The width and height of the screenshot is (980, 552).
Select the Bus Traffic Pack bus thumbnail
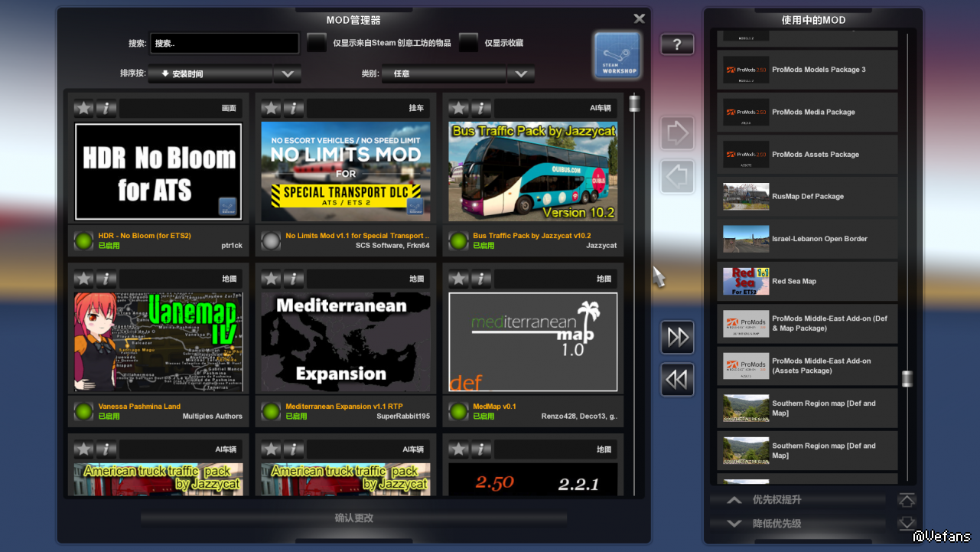click(533, 172)
